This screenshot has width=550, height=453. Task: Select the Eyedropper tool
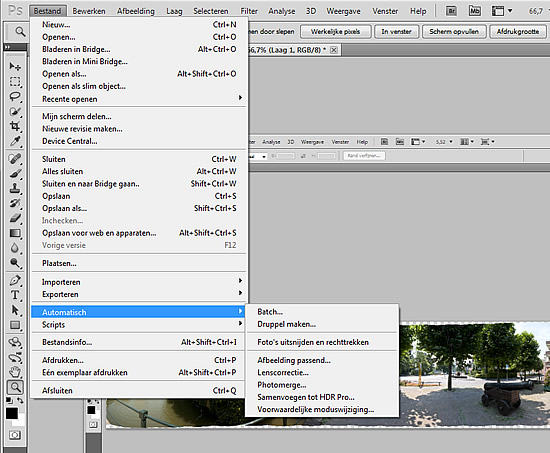tap(15, 141)
